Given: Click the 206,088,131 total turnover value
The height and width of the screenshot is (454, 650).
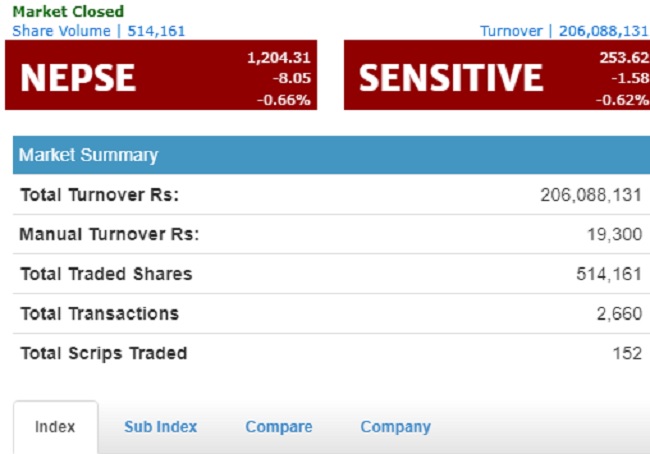Looking at the screenshot, I should pyautogui.click(x=591, y=195).
